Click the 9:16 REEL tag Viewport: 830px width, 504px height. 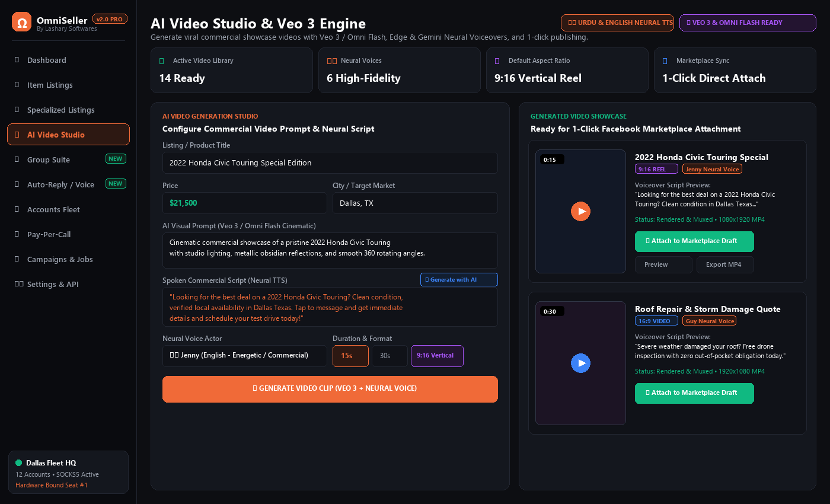point(656,169)
